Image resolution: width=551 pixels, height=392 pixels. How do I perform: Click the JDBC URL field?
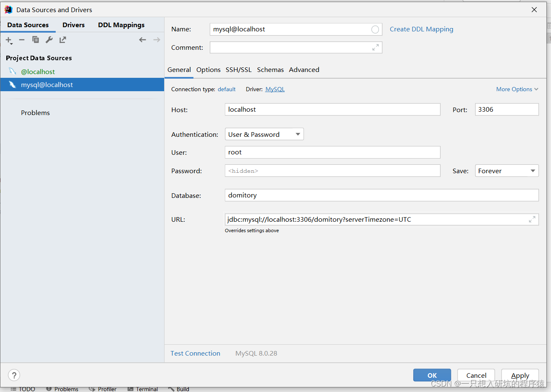click(381, 220)
